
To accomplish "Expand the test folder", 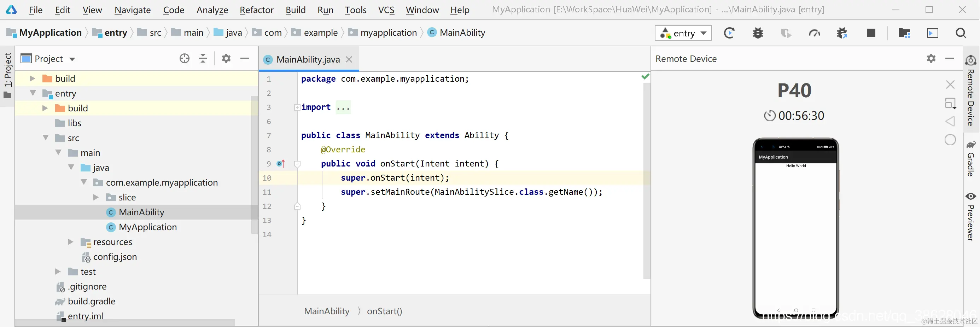I will (58, 271).
